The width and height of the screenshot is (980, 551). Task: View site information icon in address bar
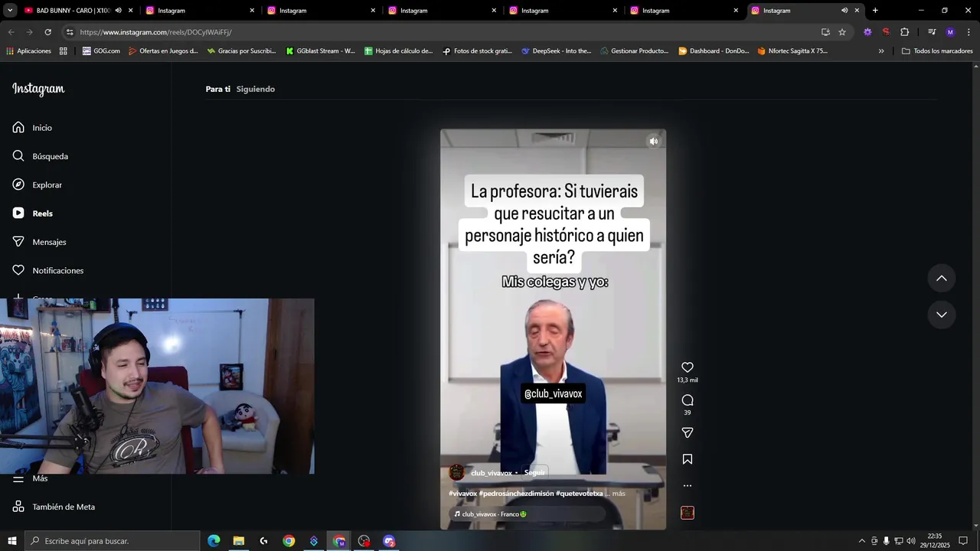coord(70,32)
